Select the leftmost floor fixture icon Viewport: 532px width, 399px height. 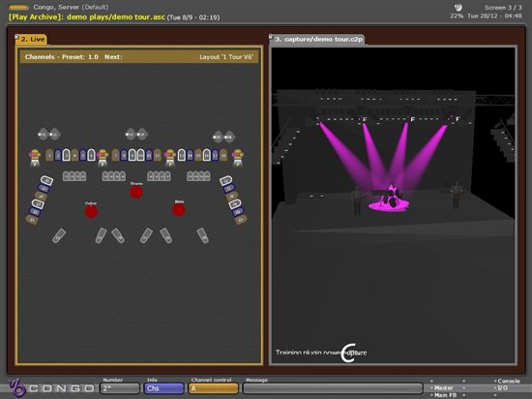(x=59, y=235)
